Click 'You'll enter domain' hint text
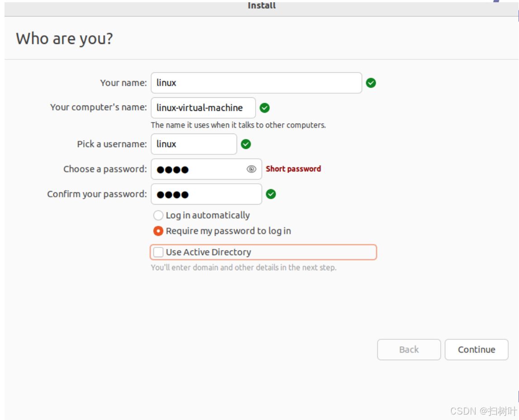The image size is (519, 420). tap(243, 267)
